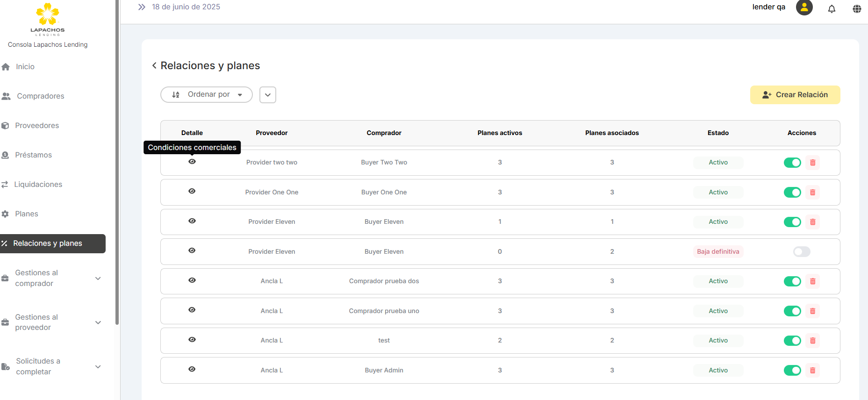This screenshot has height=400, width=868.
Task: Click the Crear Relación button
Action: tap(795, 95)
